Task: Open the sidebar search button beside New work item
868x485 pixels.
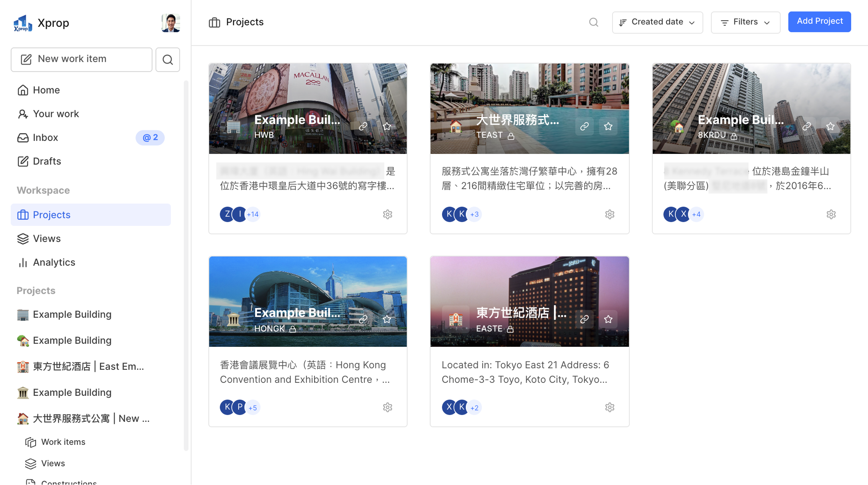Action: coord(168,60)
